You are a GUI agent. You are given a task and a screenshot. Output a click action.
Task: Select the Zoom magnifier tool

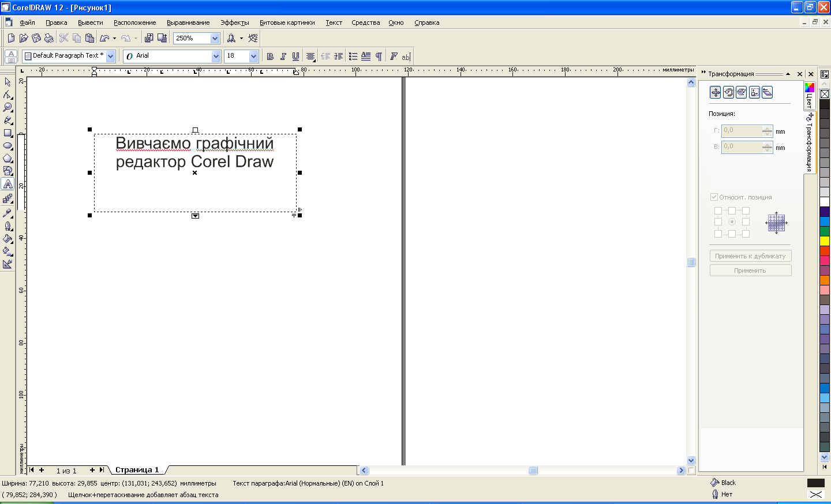8,107
